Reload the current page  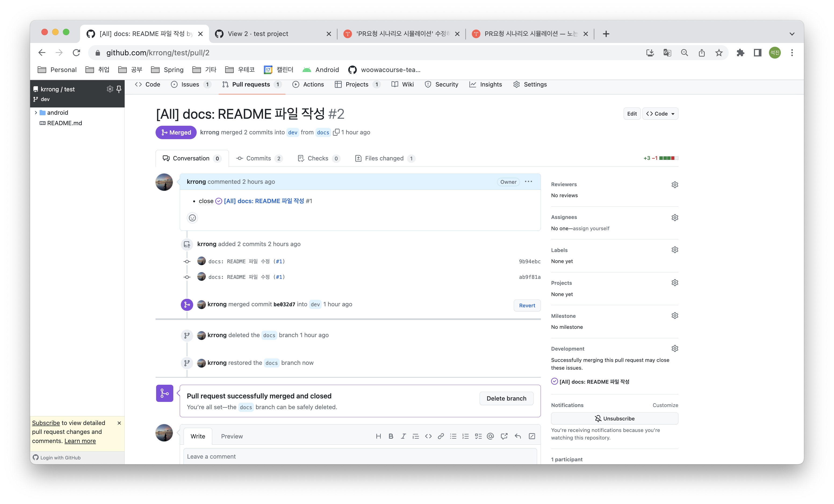(x=77, y=53)
